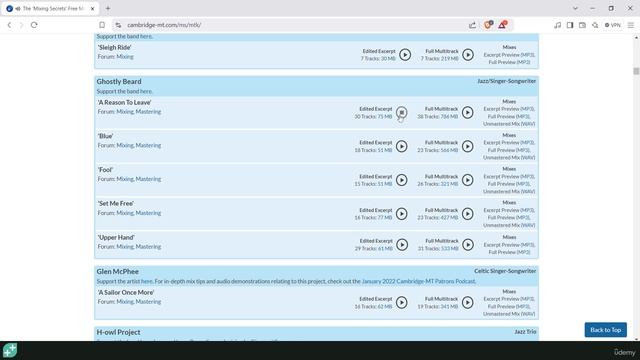Screen dimensions: 640x360
Task: Close the Mixing Secrets tab
Action: pyautogui.click(x=93, y=8)
